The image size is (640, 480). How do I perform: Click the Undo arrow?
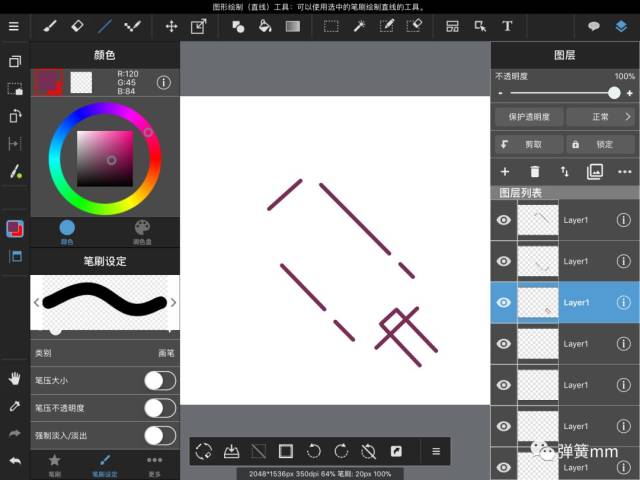(15, 461)
